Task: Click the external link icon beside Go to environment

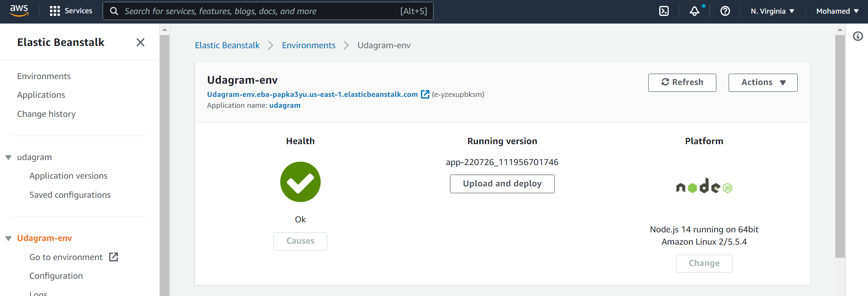Action: coord(113,257)
